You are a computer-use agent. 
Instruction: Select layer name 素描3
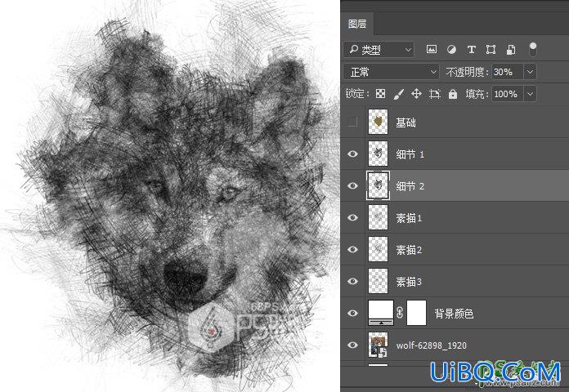409,282
